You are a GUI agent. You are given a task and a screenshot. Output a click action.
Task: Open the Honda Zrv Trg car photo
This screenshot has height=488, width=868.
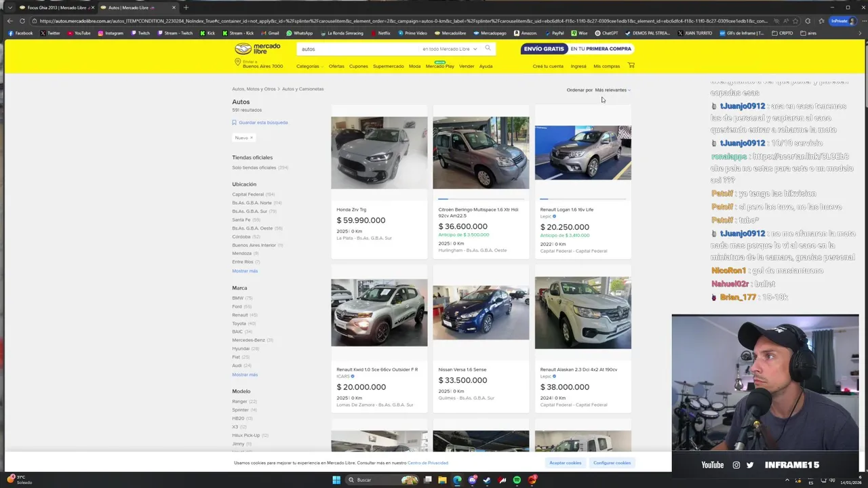(x=379, y=152)
